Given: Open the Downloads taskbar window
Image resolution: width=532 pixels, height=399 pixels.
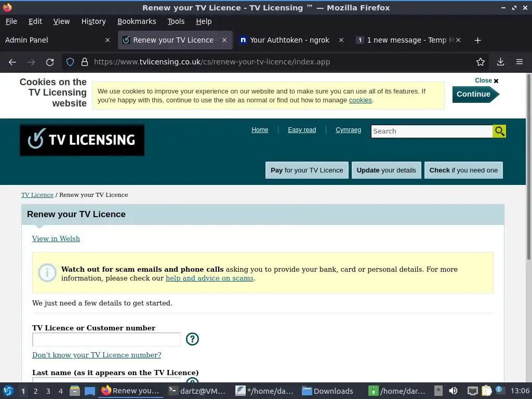Looking at the screenshot, I should coord(328,391).
